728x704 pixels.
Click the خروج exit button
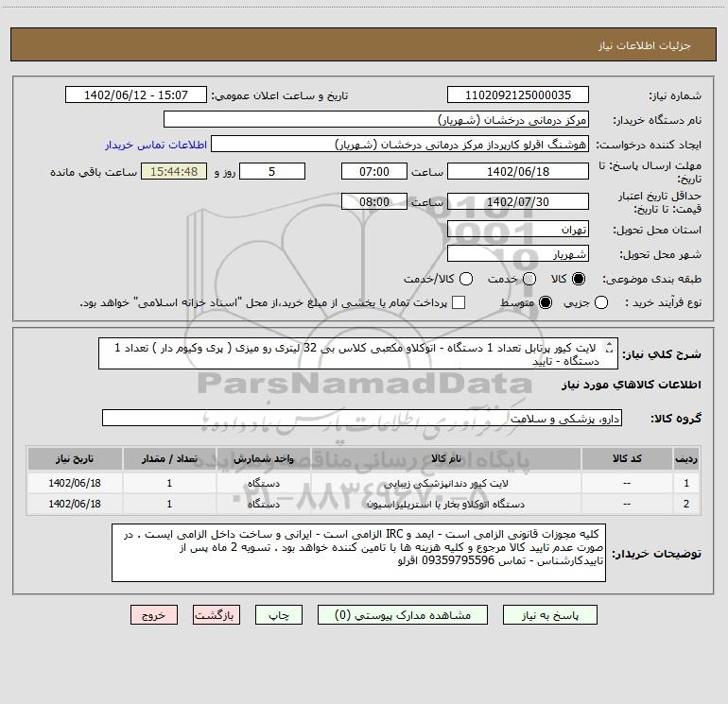[154, 615]
